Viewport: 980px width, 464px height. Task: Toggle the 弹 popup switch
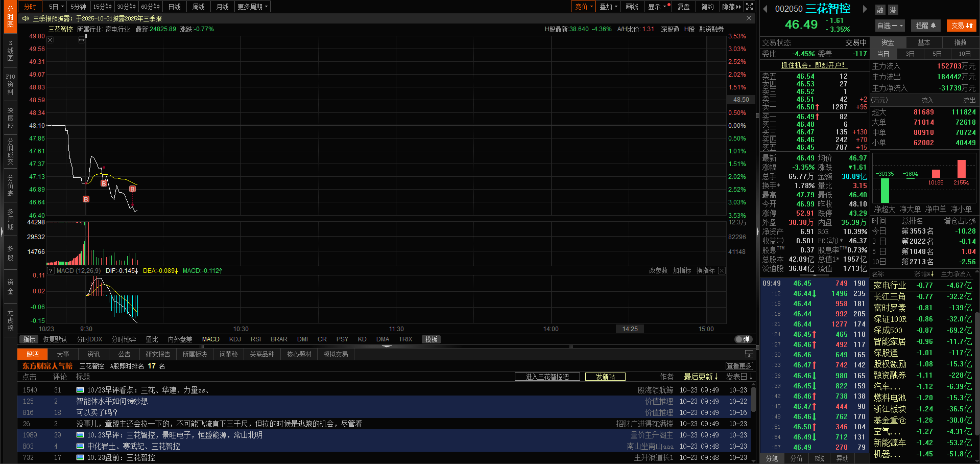(x=743, y=339)
